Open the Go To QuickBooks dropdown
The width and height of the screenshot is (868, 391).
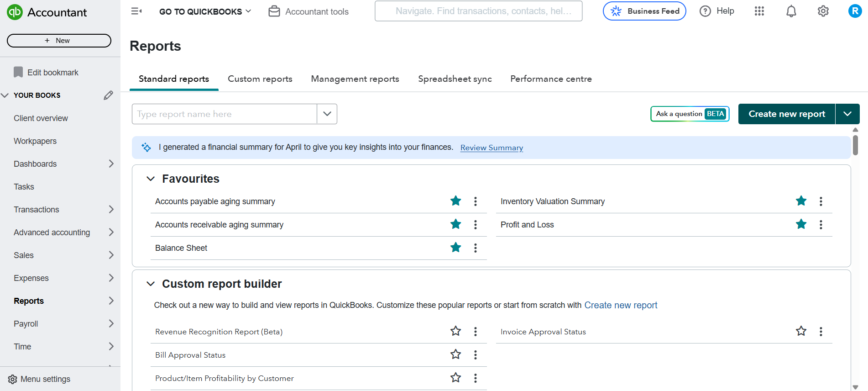pos(205,11)
